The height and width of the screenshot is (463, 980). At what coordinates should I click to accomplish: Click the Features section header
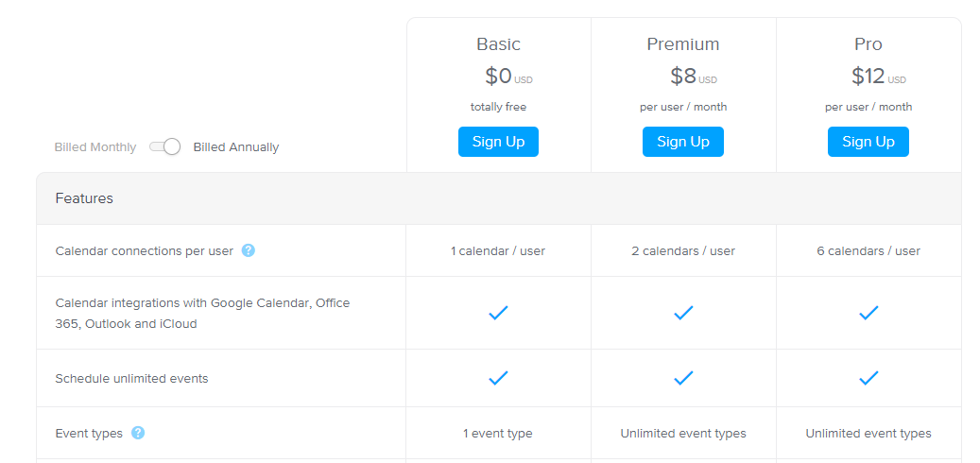(x=84, y=198)
